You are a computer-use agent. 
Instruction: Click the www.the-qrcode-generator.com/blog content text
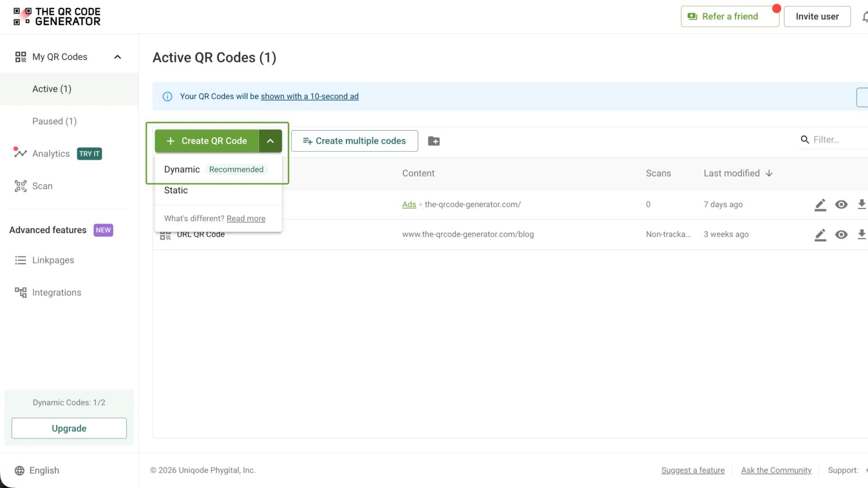pyautogui.click(x=468, y=234)
